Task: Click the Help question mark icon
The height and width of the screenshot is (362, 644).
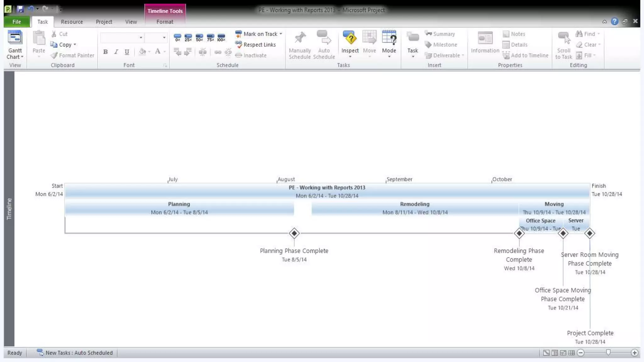Action: [x=614, y=21]
